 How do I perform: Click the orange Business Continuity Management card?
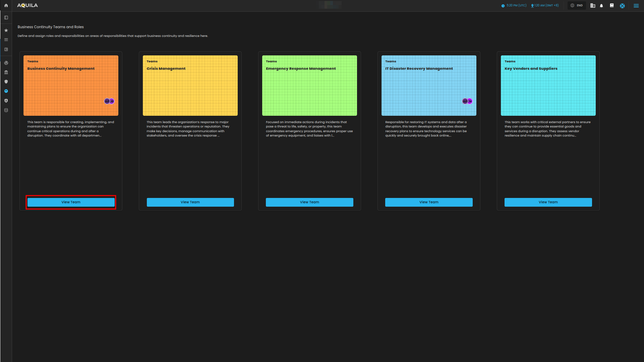[71, 86]
